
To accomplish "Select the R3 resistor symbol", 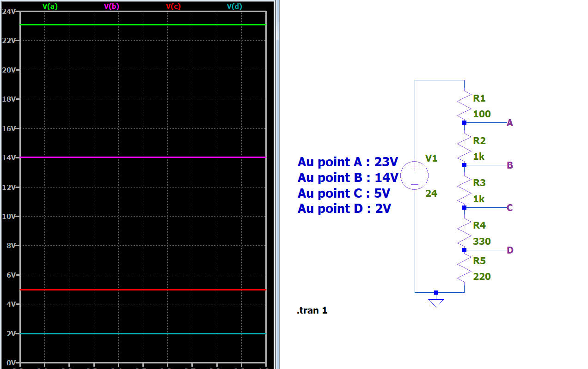I will click(464, 189).
